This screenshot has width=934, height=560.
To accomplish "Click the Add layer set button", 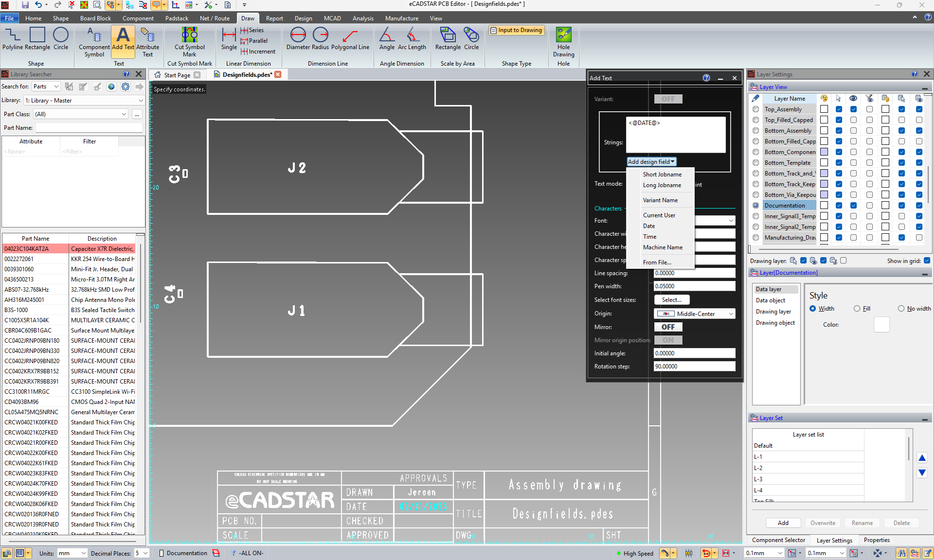I will (783, 523).
